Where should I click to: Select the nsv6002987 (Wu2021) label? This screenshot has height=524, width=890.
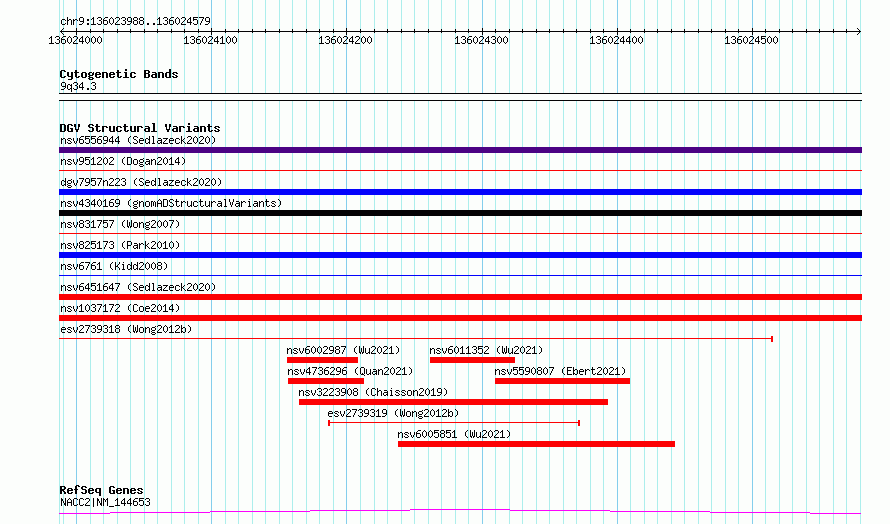(343, 350)
